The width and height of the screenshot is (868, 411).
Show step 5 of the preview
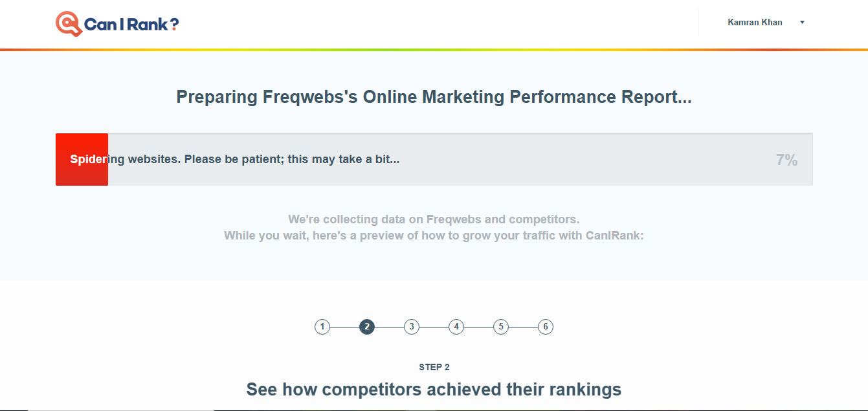pos(501,327)
